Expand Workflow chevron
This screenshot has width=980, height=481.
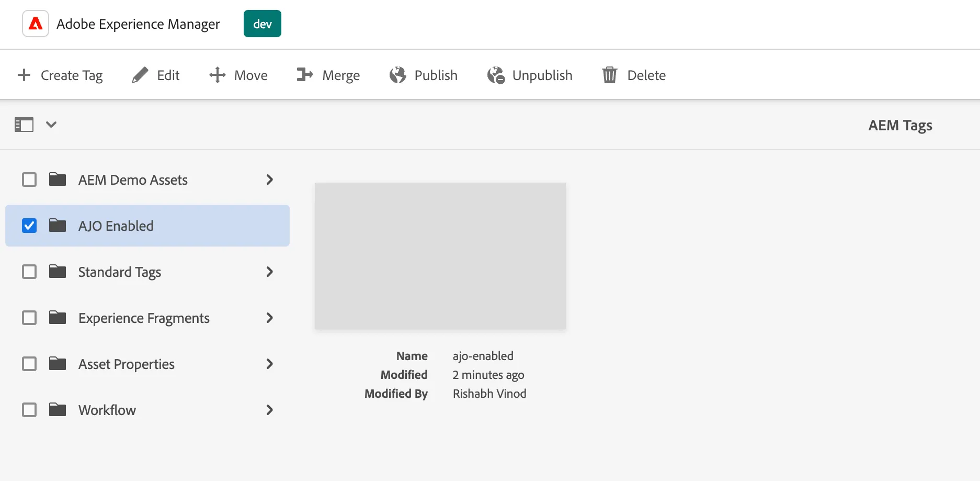[269, 410]
